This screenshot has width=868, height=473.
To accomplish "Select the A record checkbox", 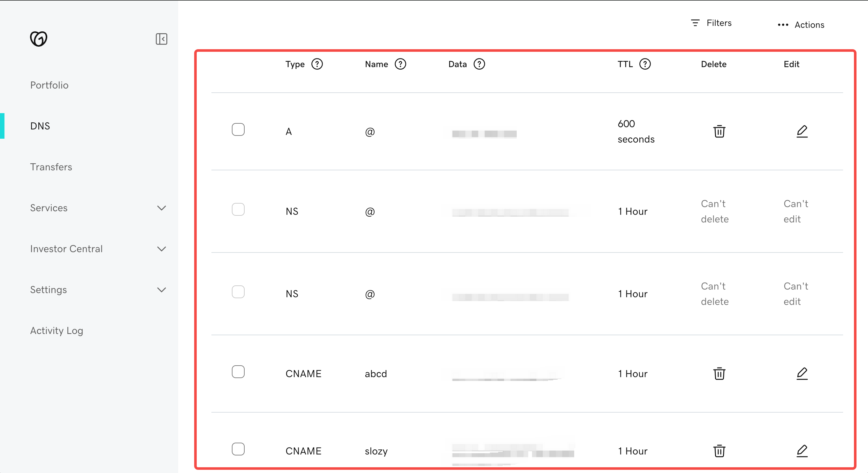I will coord(238,129).
